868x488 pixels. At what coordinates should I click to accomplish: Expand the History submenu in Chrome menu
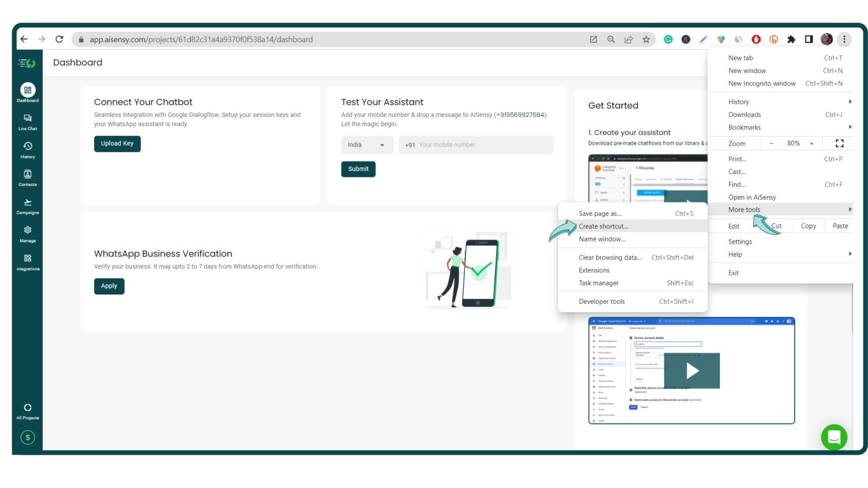(x=780, y=102)
